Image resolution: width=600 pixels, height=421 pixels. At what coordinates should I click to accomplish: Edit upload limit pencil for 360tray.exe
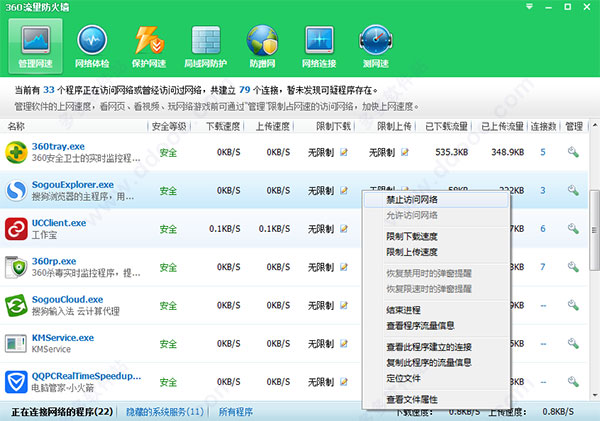pyautogui.click(x=405, y=152)
